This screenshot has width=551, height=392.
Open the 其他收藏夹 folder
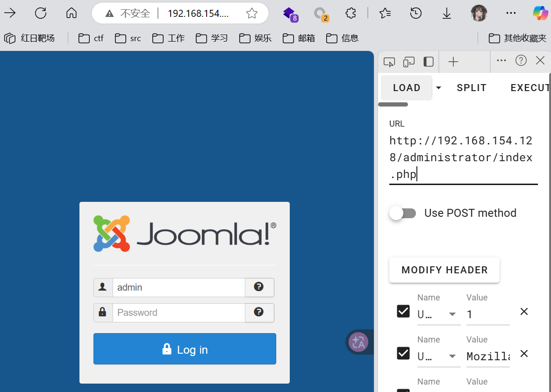click(x=518, y=38)
